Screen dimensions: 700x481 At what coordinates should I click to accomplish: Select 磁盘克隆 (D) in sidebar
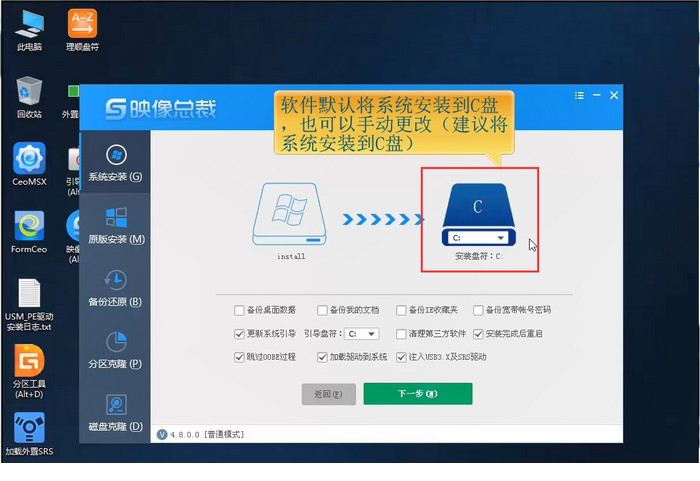click(115, 413)
